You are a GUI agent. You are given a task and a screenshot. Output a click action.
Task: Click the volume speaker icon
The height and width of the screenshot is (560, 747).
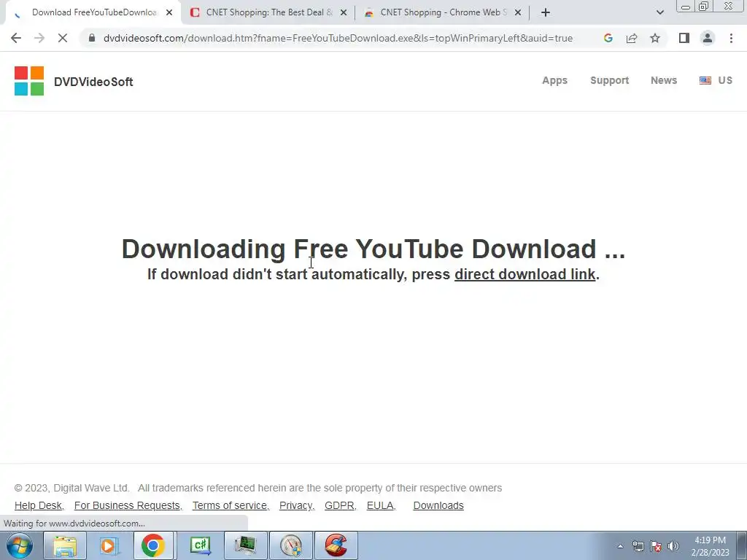673,546
